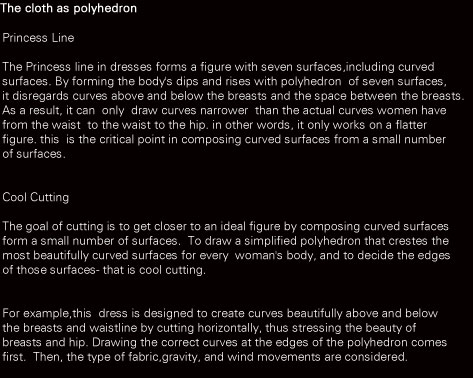Viewport: 473px width, 378px height.
Task: Click the line starting 'The Princess line in dresses'
Action: 218,67
